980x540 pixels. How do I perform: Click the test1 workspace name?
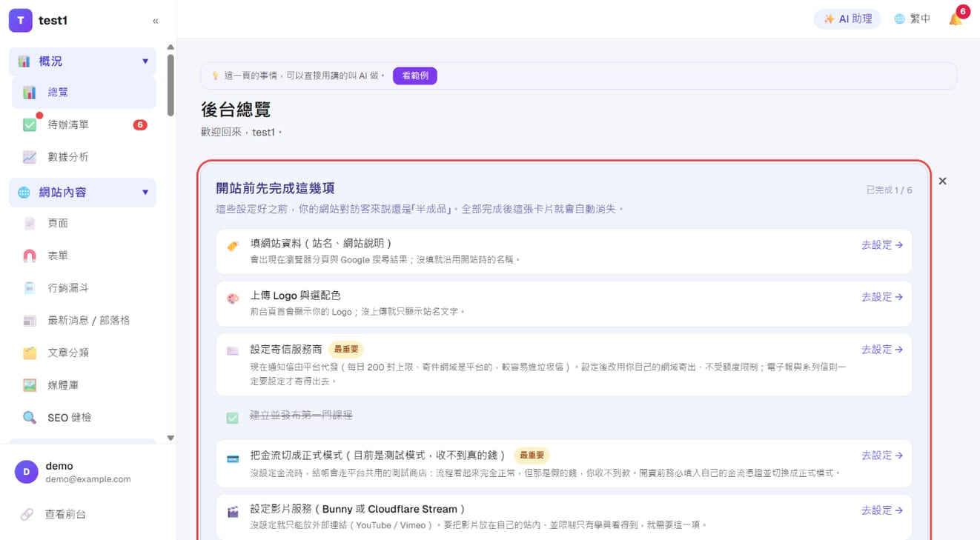53,21
